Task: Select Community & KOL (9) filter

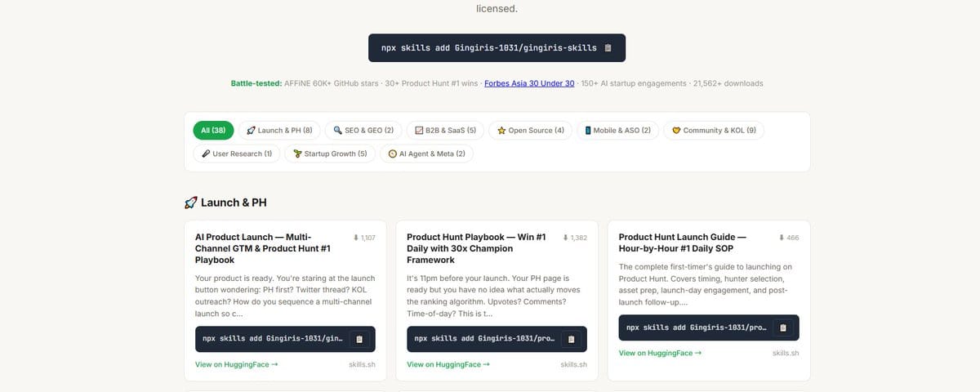Action: point(713,130)
